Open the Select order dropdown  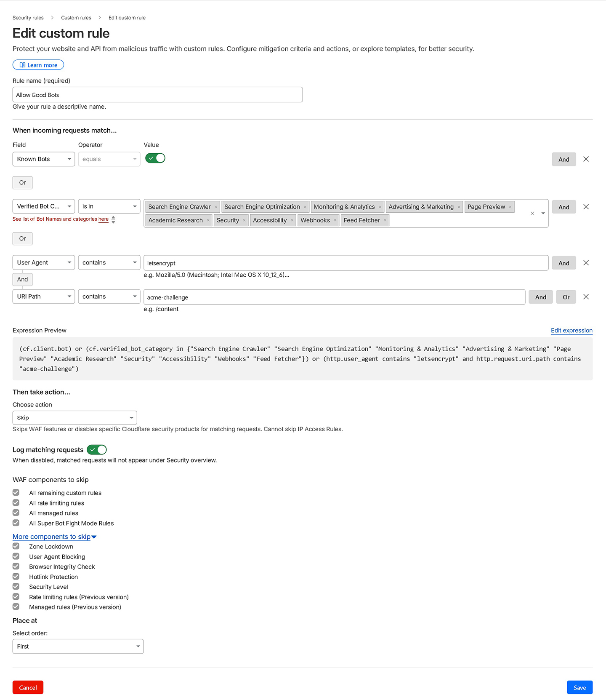click(x=78, y=647)
